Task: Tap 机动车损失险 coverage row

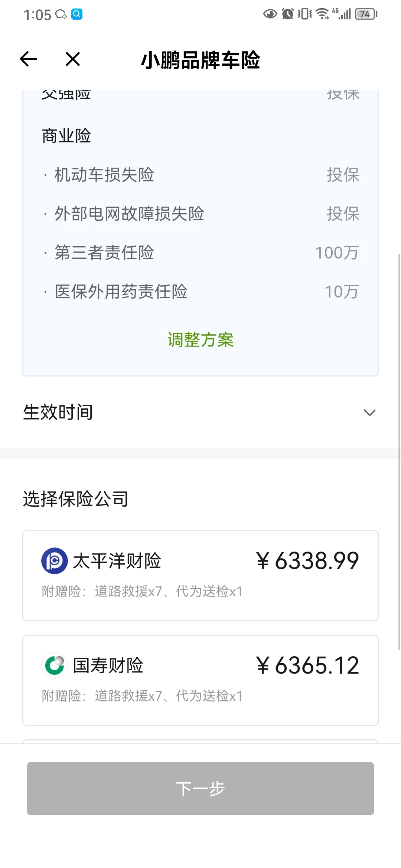Action: click(200, 175)
